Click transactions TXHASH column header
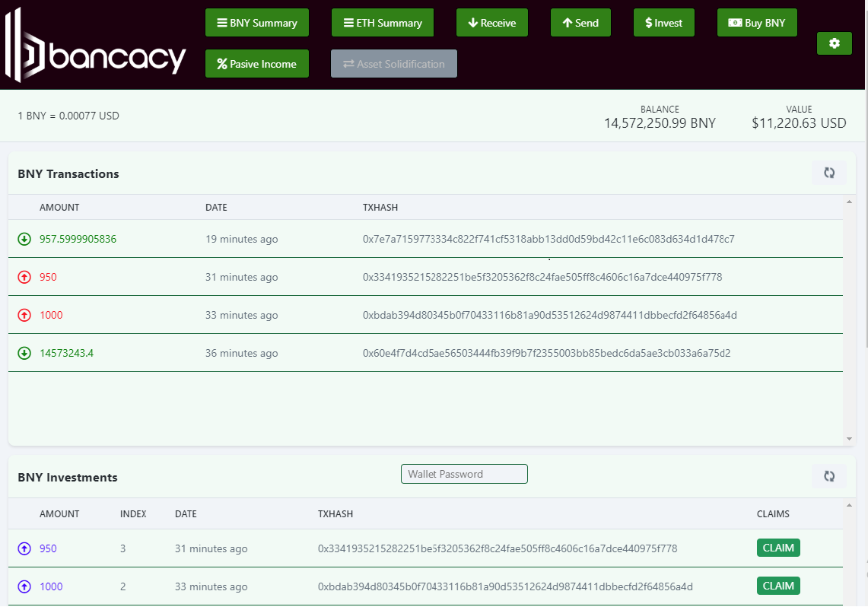This screenshot has height=607, width=868. pyautogui.click(x=380, y=207)
